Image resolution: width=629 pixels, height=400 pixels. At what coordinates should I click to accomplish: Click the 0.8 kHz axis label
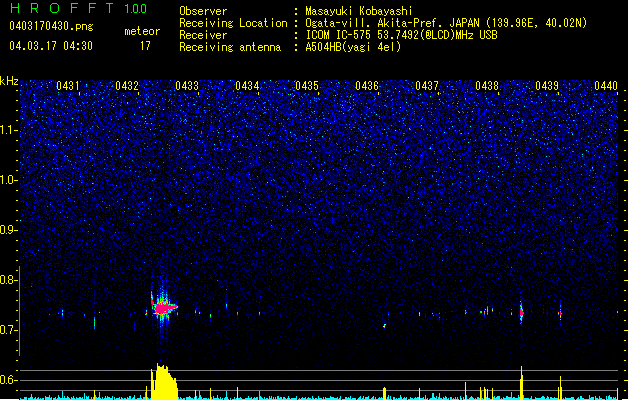click(8, 280)
